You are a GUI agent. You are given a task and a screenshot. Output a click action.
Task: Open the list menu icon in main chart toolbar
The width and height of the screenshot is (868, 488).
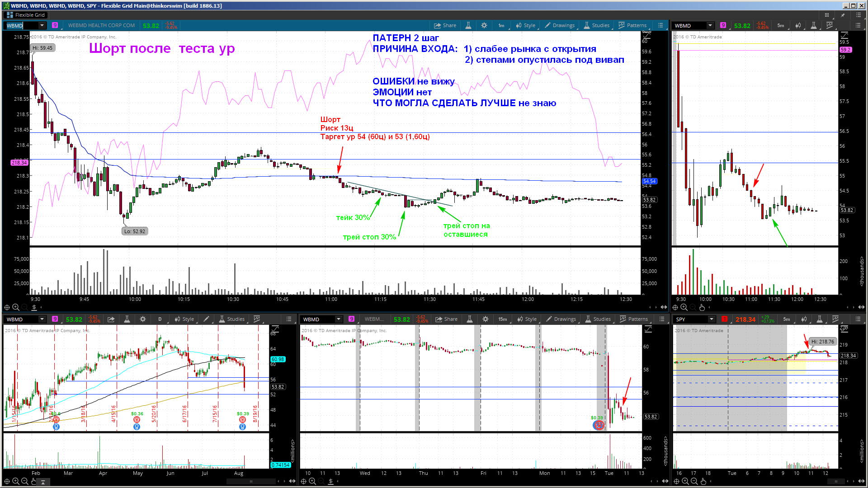pyautogui.click(x=660, y=25)
